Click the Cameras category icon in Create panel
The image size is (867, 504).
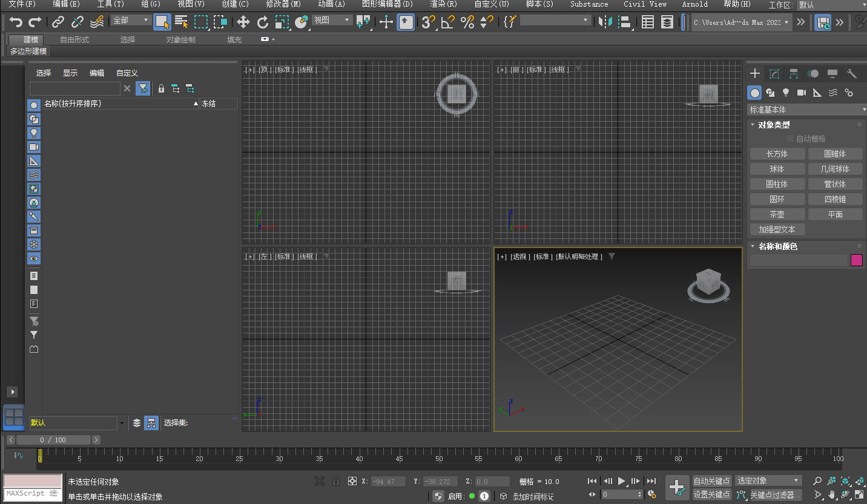coord(802,93)
